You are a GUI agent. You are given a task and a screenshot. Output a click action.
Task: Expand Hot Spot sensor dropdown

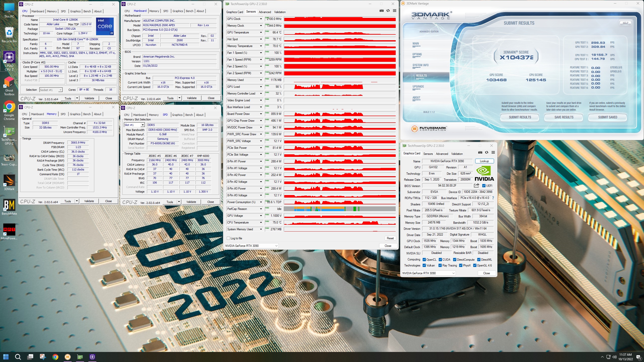tap(261, 39)
